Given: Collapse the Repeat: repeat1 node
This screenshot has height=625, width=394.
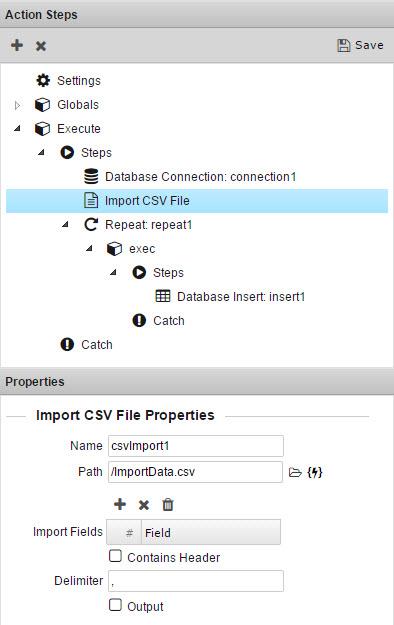Looking at the screenshot, I should 65,224.
